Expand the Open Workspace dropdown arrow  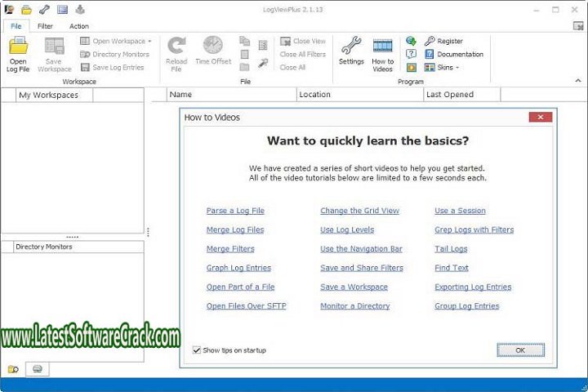coord(149,41)
